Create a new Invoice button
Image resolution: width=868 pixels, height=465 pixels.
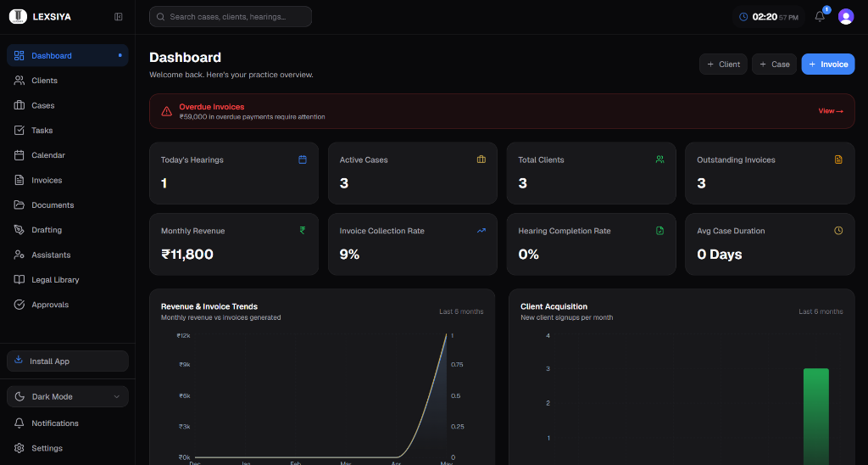[828, 64]
